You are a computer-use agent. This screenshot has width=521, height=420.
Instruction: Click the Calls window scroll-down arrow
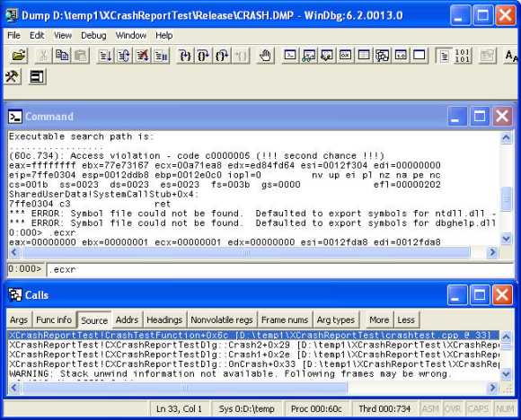506,374
